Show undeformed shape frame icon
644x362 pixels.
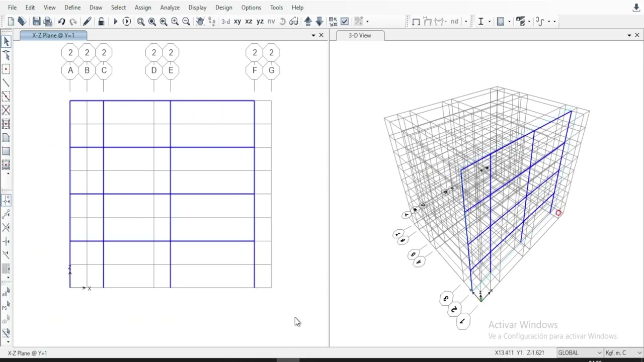(x=416, y=21)
